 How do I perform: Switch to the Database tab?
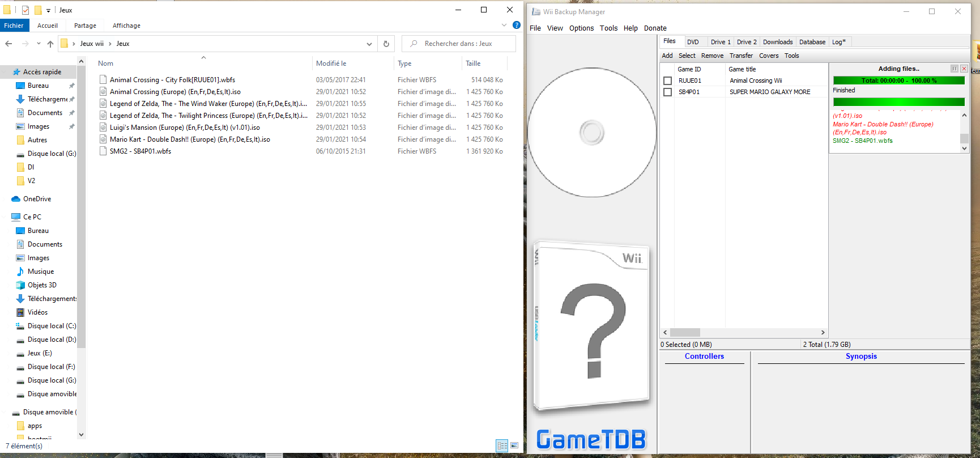click(812, 42)
